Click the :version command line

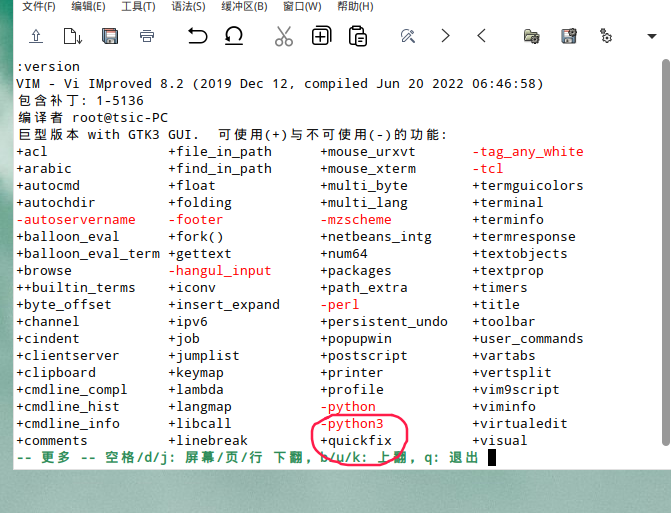click(48, 67)
